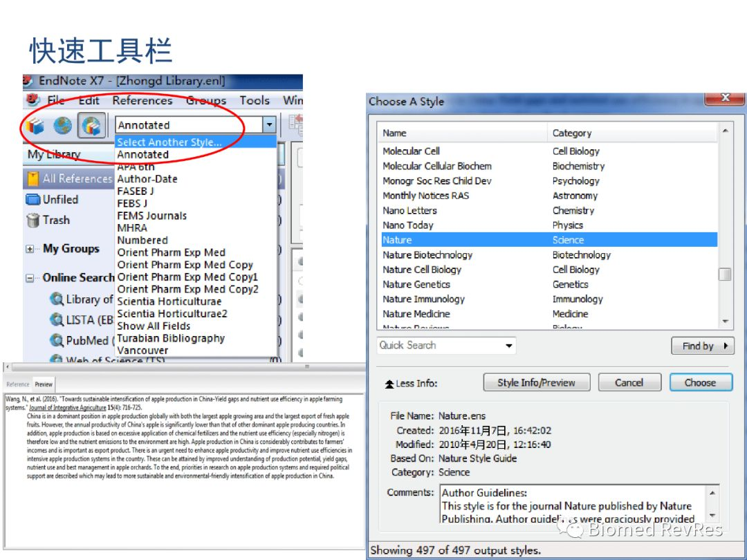Select Vancouver style
Screen dimensions: 747x560
pos(196,351)
